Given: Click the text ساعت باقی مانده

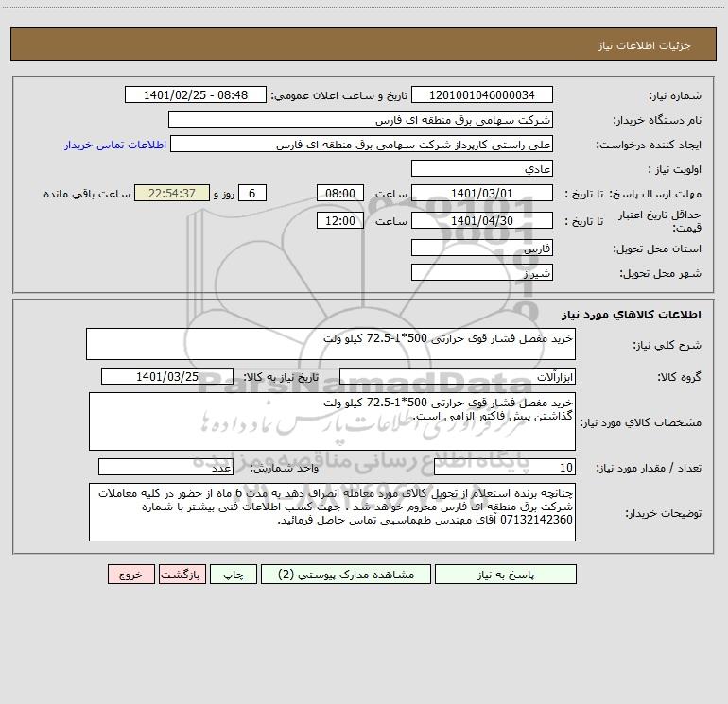Looking at the screenshot, I should click(x=87, y=194).
